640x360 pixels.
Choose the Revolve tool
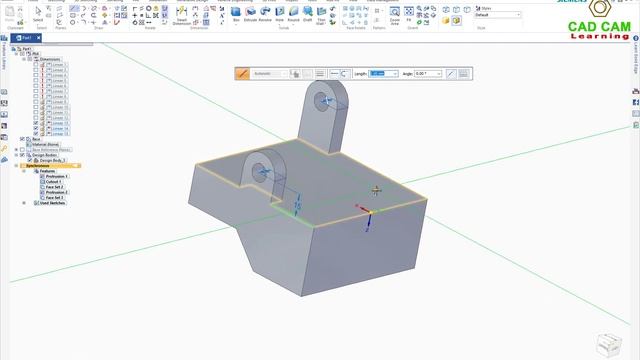coord(265,14)
